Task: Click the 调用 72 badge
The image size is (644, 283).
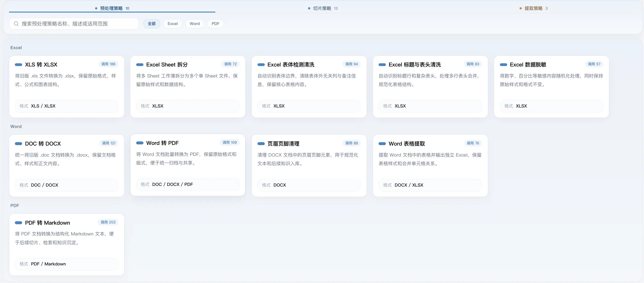Action: tap(230, 64)
